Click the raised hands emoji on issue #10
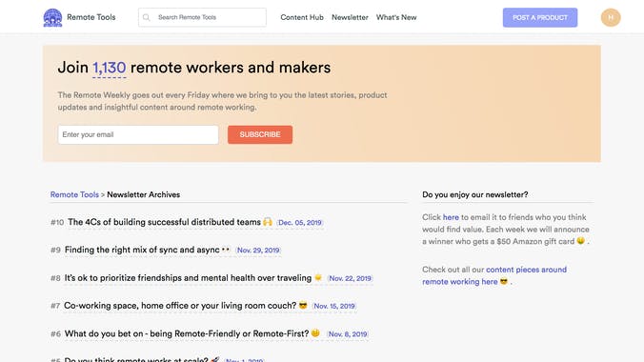This screenshot has height=362, width=644. click(268, 222)
